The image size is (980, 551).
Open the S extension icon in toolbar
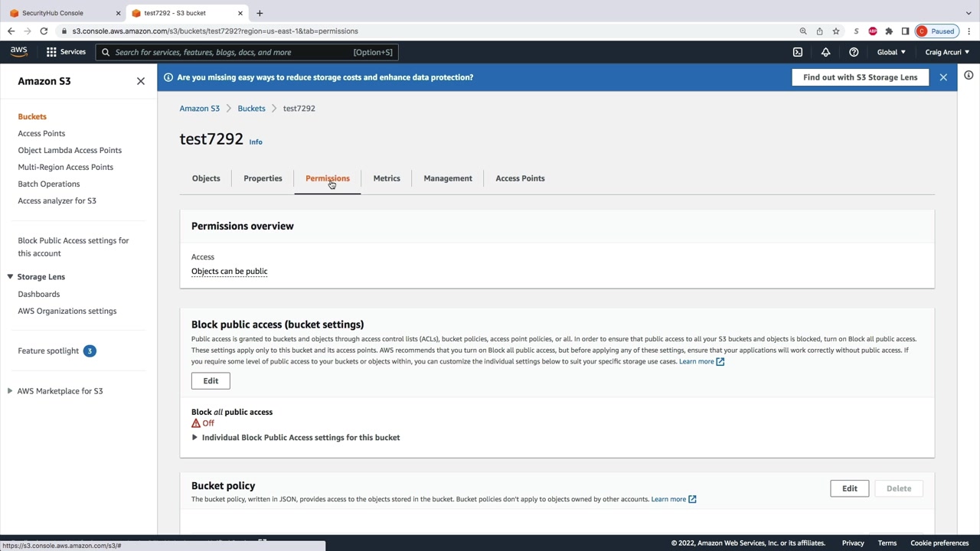click(x=856, y=31)
